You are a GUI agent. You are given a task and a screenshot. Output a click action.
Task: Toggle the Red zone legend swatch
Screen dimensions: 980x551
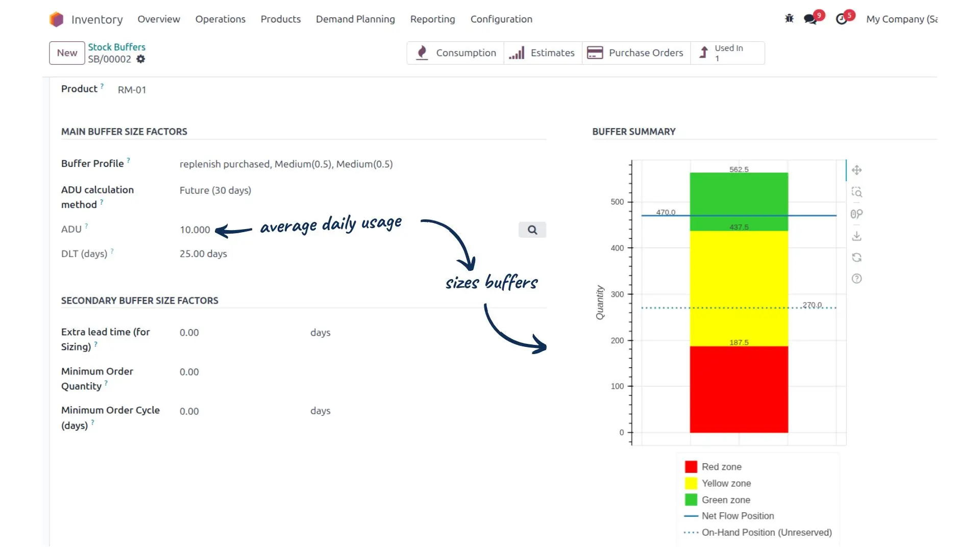[691, 467]
